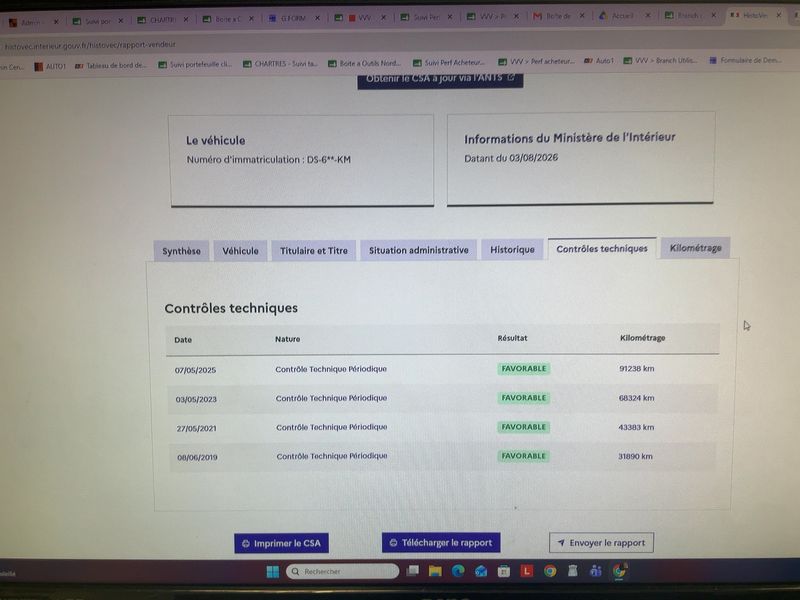Click the Windows Start icon
The height and width of the screenshot is (600, 800).
[x=272, y=571]
